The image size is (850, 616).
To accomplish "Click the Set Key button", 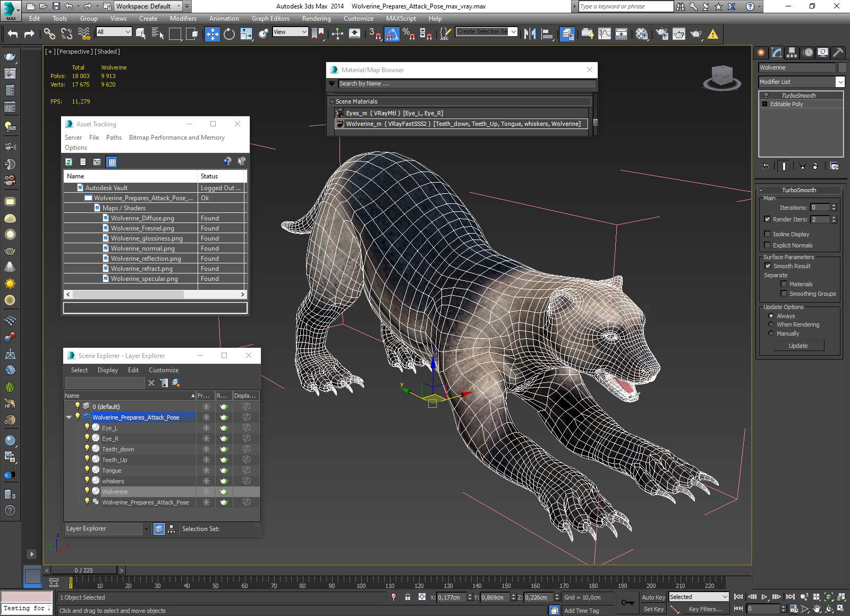I will [x=653, y=609].
